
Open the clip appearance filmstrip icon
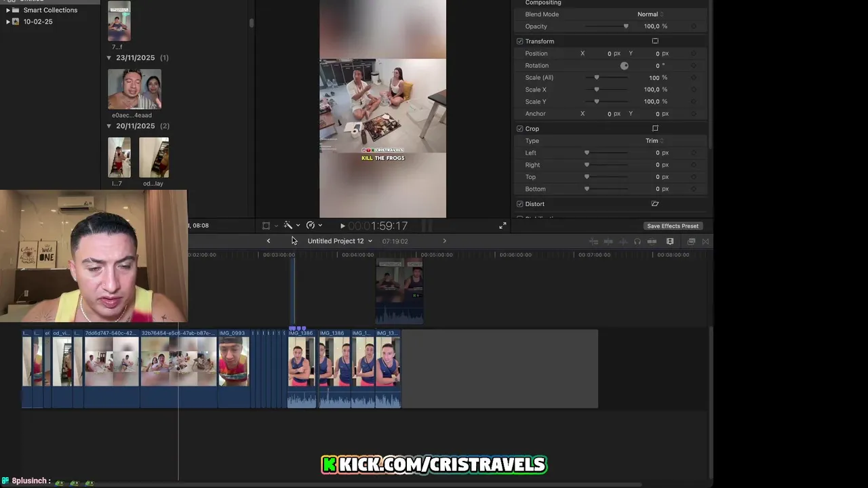point(670,242)
